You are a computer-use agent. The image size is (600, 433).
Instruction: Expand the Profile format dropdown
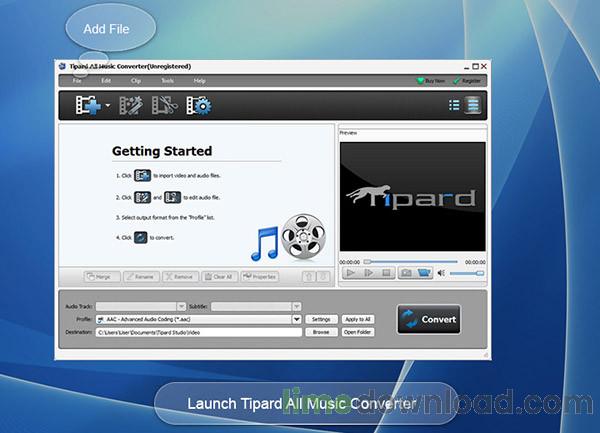point(297,319)
